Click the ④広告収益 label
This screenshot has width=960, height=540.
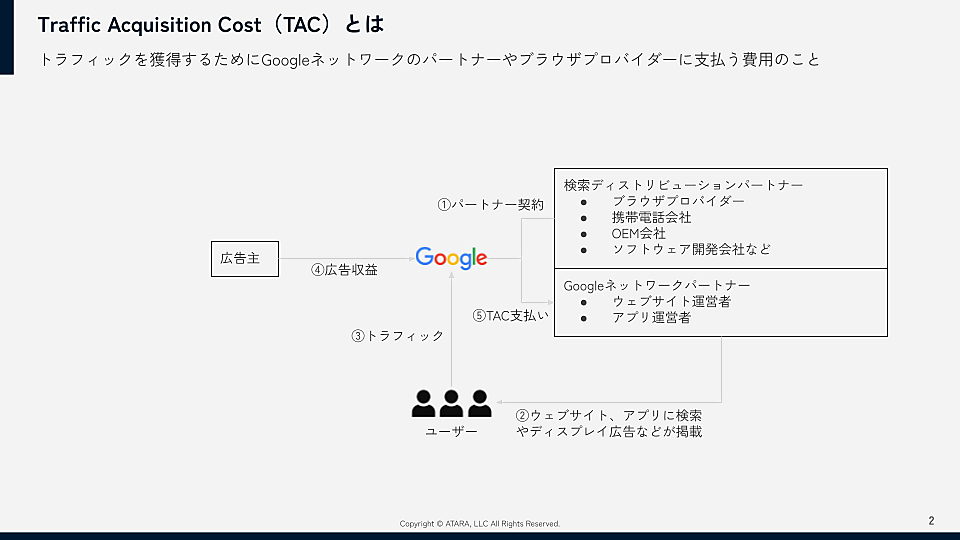(x=344, y=270)
